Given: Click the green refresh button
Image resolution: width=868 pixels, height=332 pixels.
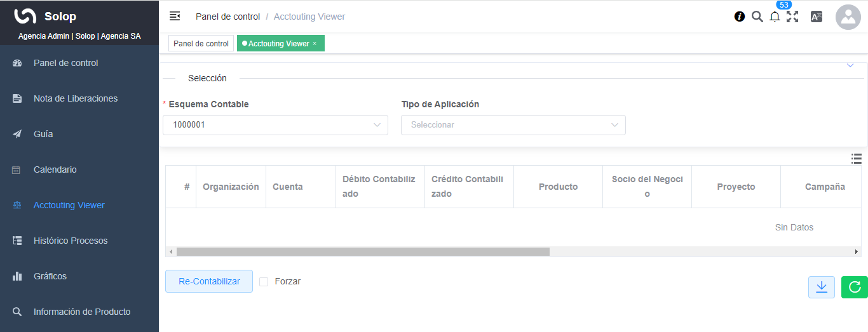Looking at the screenshot, I should [854, 287].
